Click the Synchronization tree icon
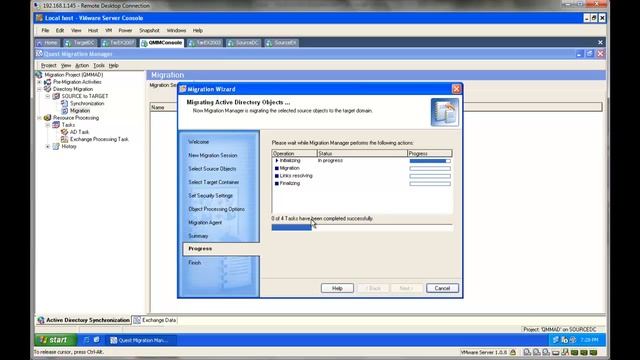This screenshot has height=360, width=640. point(64,103)
